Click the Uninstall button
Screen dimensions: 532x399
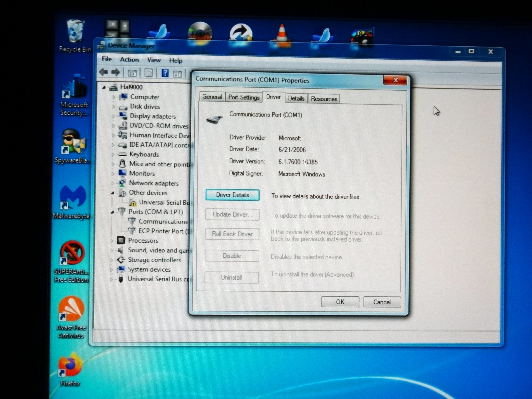pyautogui.click(x=231, y=277)
